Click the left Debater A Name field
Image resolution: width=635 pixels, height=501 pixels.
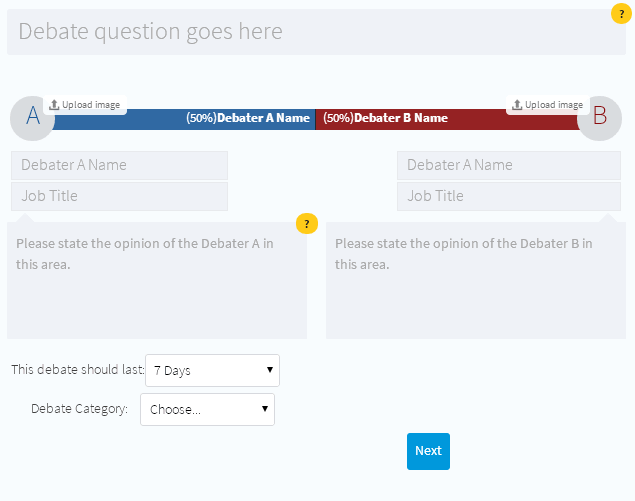tap(119, 165)
